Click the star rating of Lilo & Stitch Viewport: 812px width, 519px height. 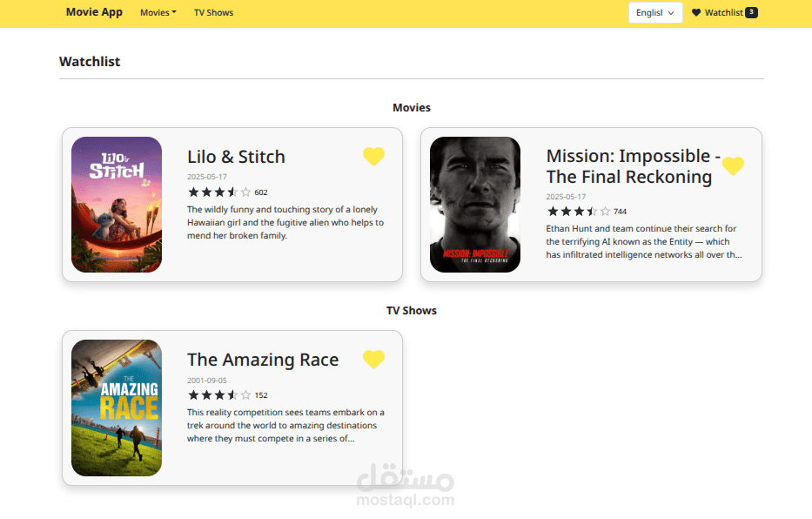(219, 192)
